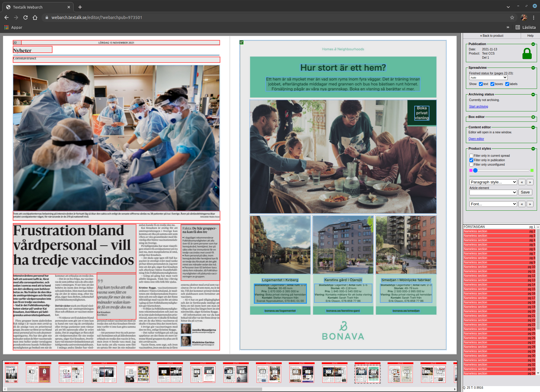Click the tab search chevron
This screenshot has height=392, width=540.
508,7
